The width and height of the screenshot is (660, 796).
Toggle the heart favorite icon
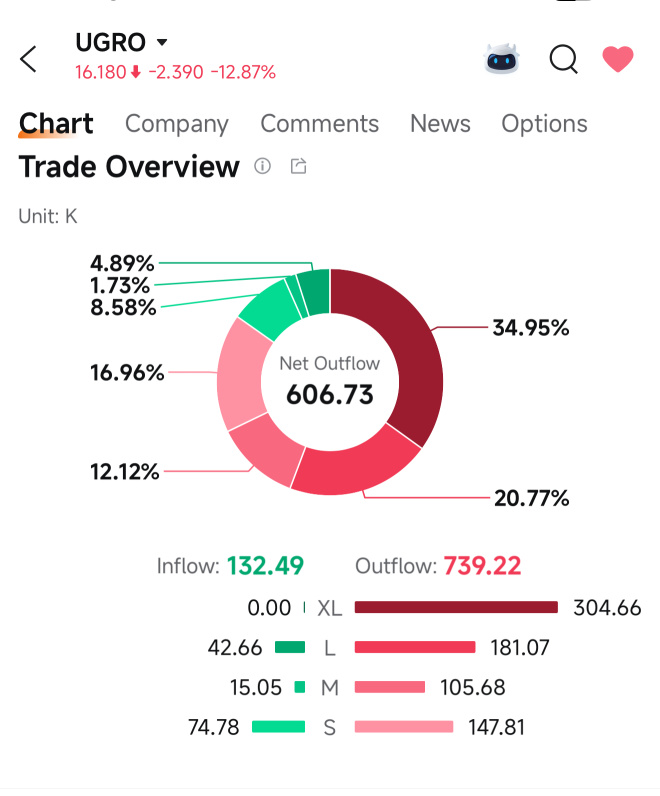pos(618,59)
